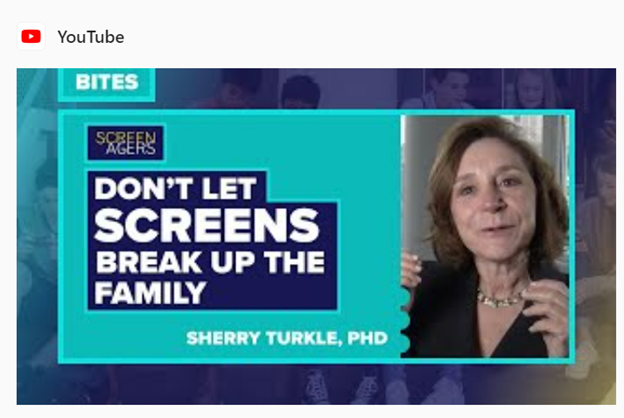Select the Screenagers logo in the thumbnail
Viewport: 624px width, 418px height.
[x=125, y=143]
